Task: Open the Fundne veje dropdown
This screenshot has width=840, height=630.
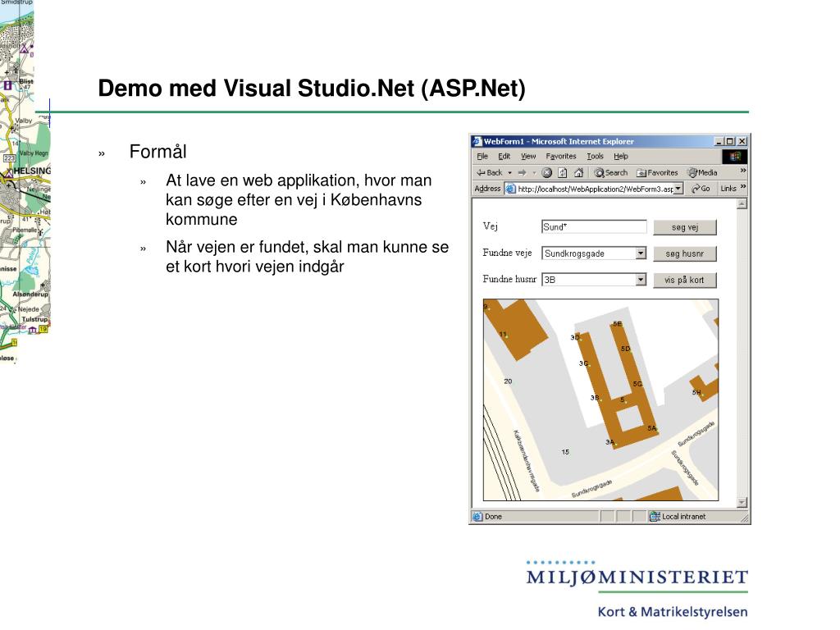Action: [641, 253]
